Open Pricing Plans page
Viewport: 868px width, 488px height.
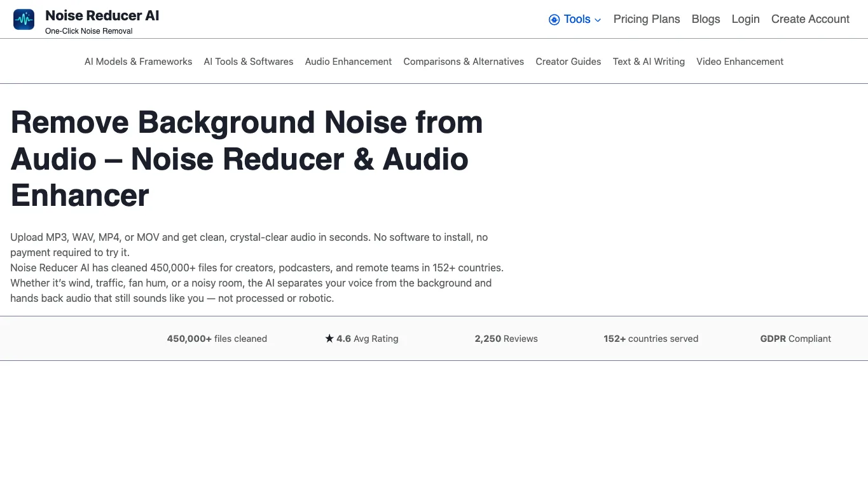(x=647, y=19)
